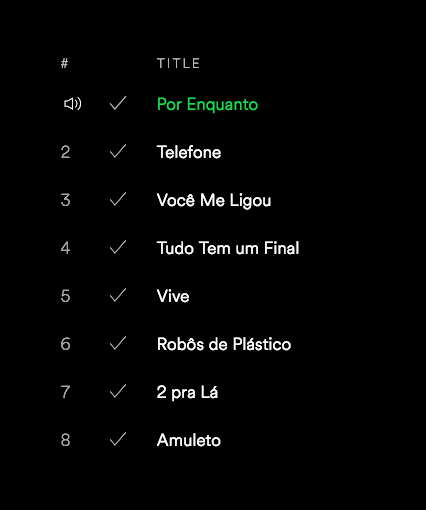The height and width of the screenshot is (510, 426).
Task: Click the checkmark for 2 pra Lá
Action: [x=118, y=391]
